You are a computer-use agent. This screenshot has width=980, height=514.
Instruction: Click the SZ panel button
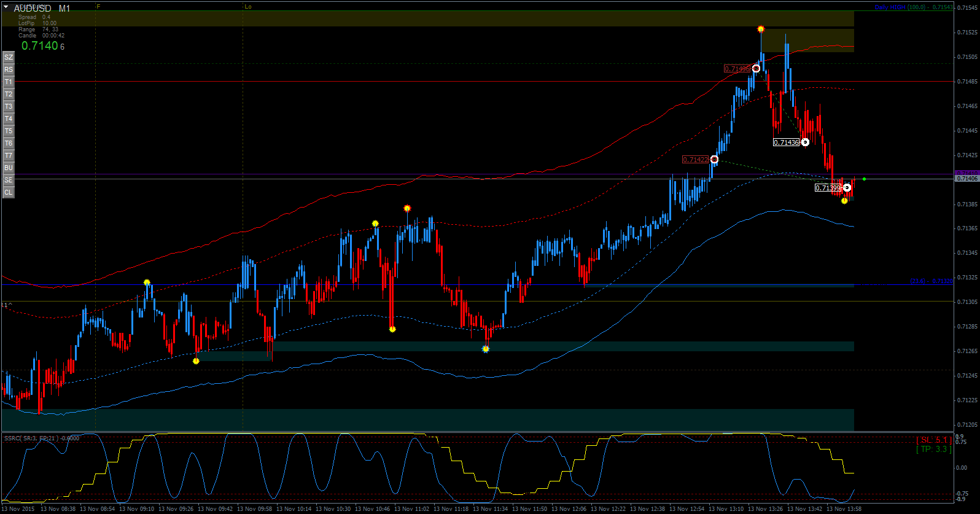point(9,57)
